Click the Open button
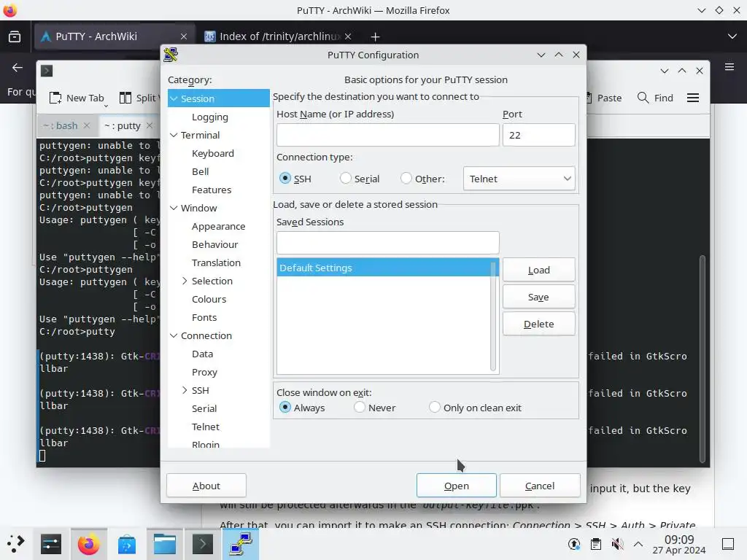 (x=457, y=486)
